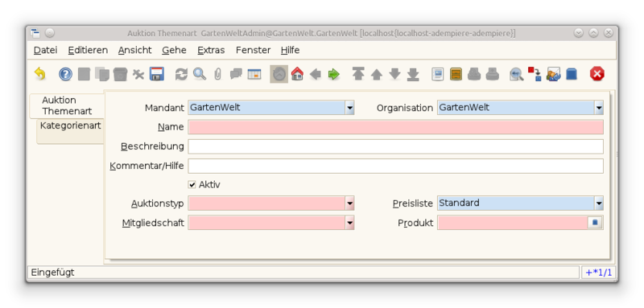644x308 pixels.
Task: Expand the Auktionstyp dropdown
Action: point(349,203)
